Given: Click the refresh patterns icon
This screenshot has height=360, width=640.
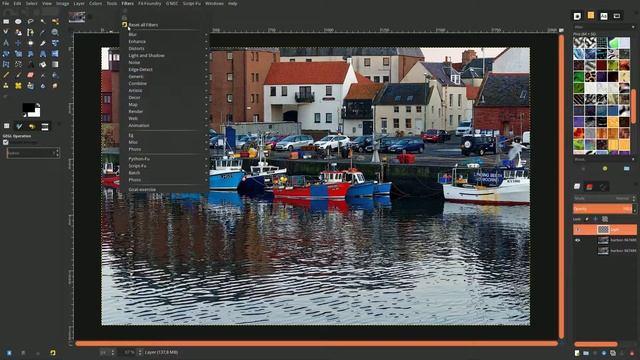Looking at the screenshot, I should (x=605, y=168).
